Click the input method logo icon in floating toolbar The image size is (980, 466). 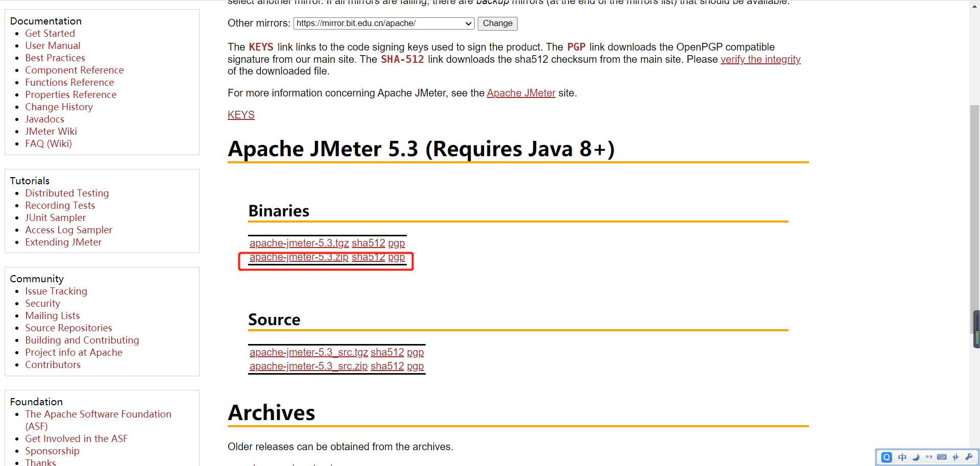pos(887,457)
